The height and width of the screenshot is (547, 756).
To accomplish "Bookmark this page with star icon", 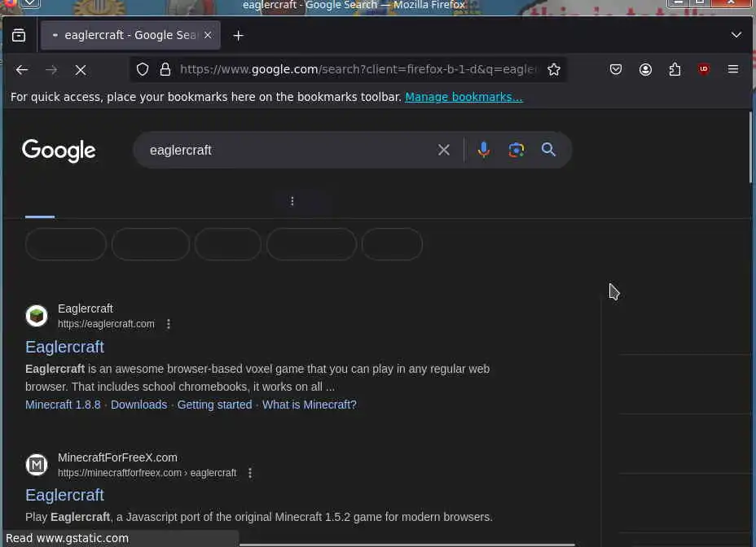I will 553,69.
